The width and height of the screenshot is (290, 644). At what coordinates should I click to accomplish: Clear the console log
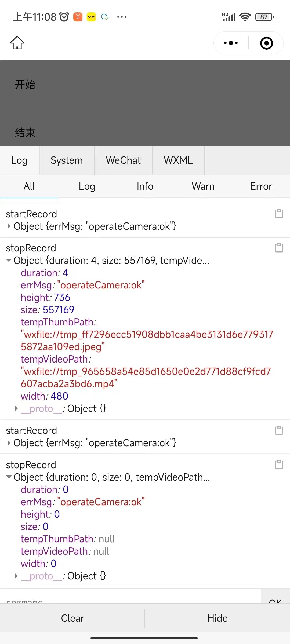point(73,618)
